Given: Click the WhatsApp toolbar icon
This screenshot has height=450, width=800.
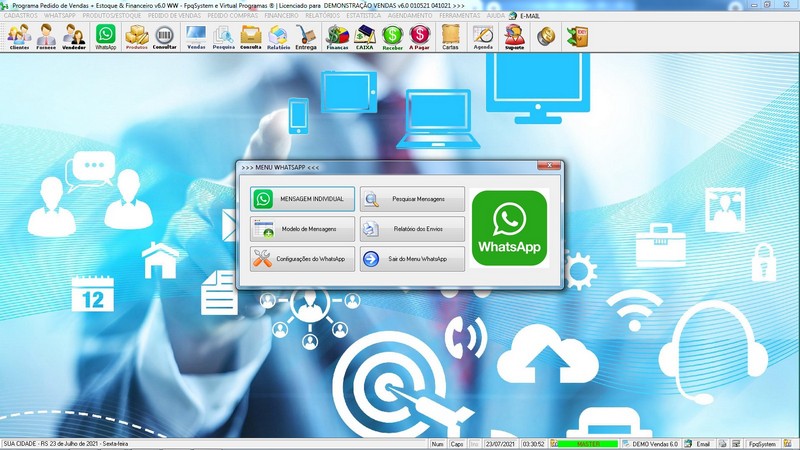Looking at the screenshot, I should (106, 37).
